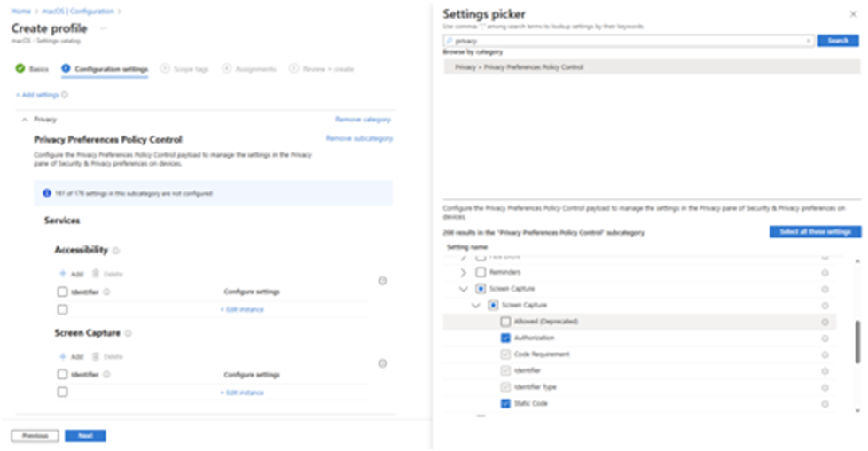
Task: Click info icon on Allowed (Deprecated) row
Action: [x=825, y=322]
